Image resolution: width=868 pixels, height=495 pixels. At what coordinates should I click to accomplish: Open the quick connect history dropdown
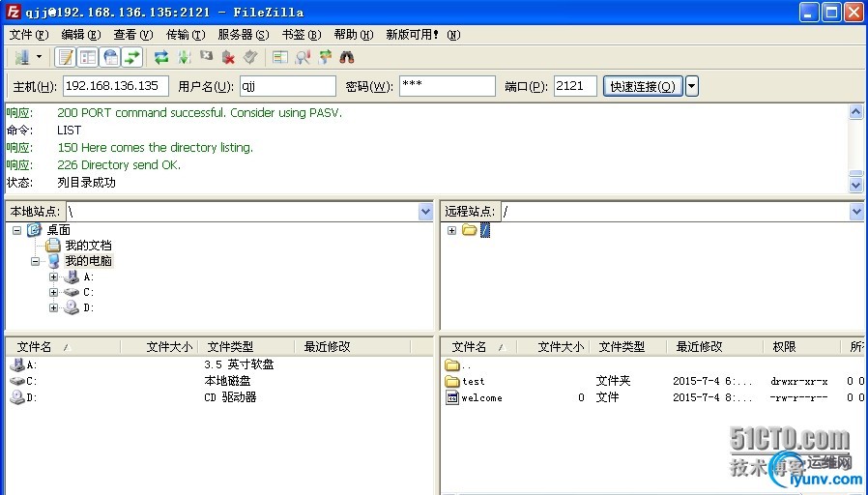(x=692, y=86)
